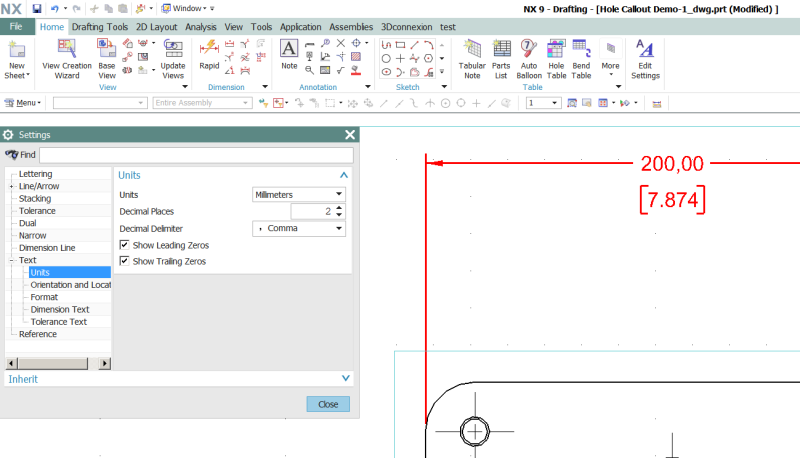Switch to the Assemblies tab

[351, 27]
